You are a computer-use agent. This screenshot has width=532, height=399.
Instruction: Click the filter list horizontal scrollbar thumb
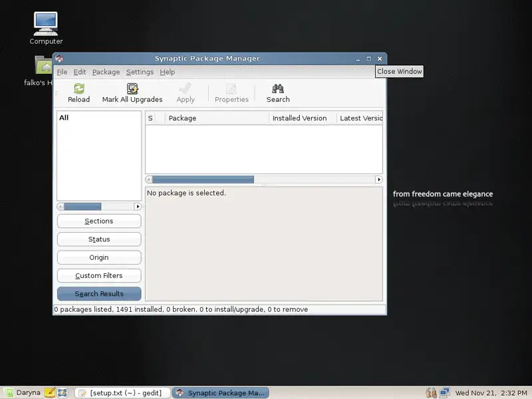click(x=82, y=207)
